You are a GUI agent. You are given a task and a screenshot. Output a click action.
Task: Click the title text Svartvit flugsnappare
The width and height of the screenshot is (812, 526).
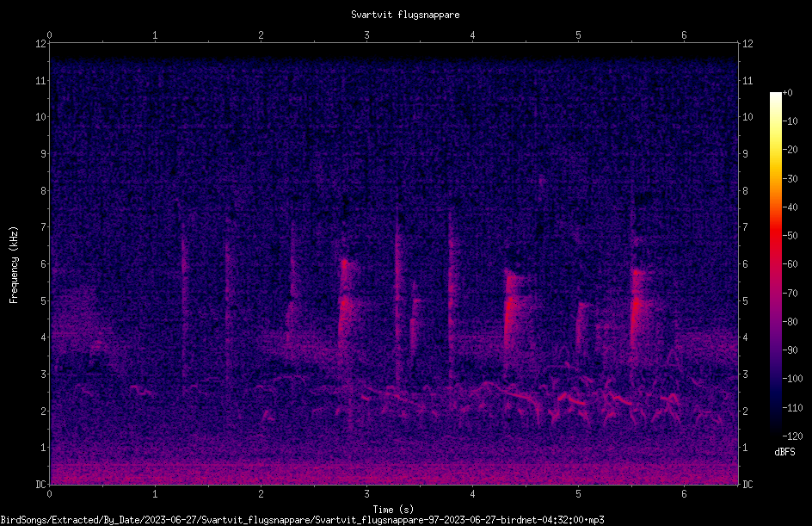[405, 15]
